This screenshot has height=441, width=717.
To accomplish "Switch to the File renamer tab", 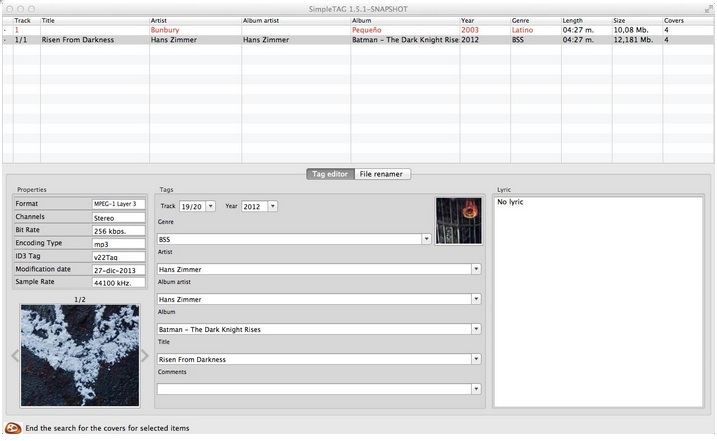I will pos(383,174).
